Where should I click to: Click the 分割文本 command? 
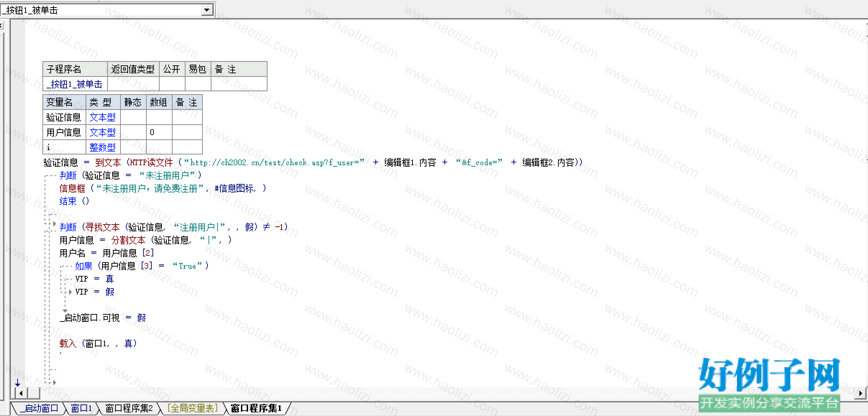[128, 240]
